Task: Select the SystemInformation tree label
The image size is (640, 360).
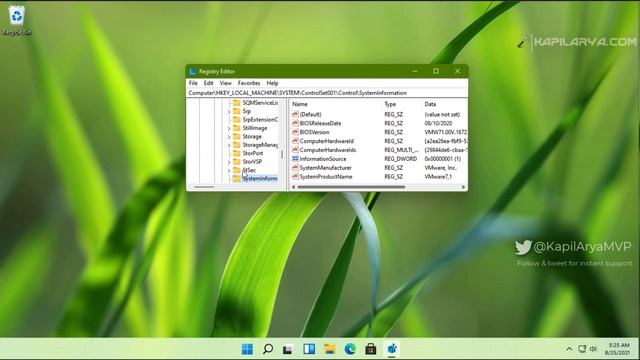Action: pyautogui.click(x=260, y=179)
